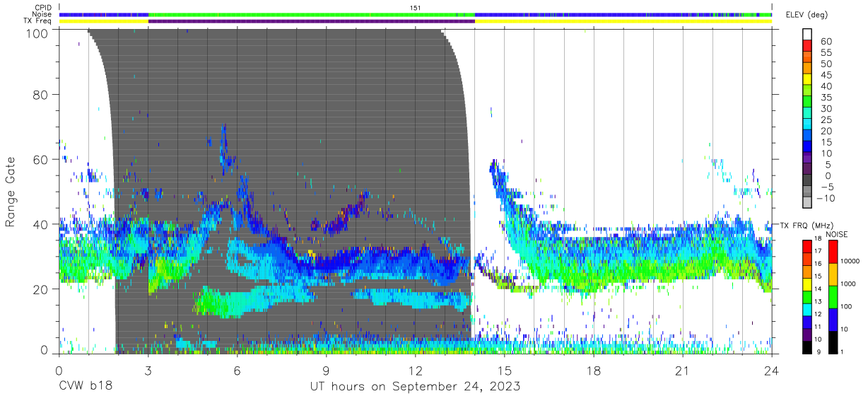The height and width of the screenshot is (401, 868).
Task: Click the '0' tick label on the Range Gate axis
Action: click(45, 351)
